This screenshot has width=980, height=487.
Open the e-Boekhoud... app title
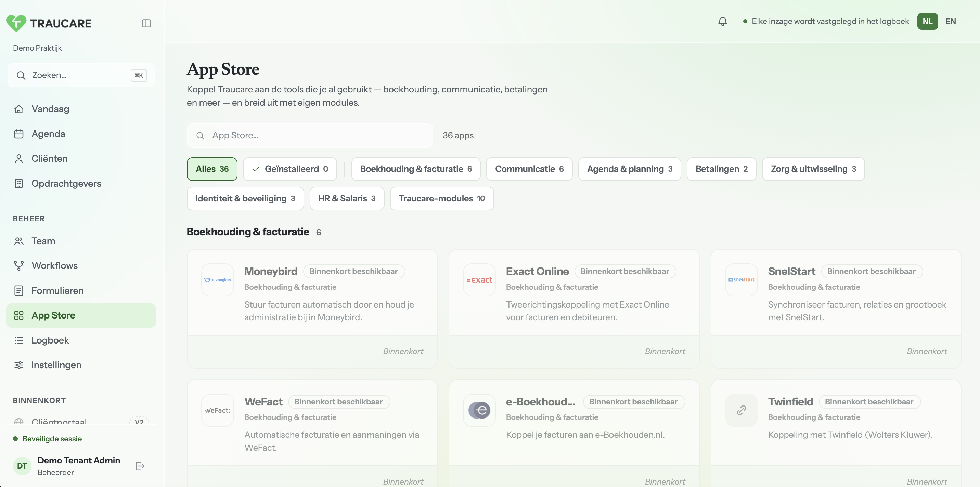tap(540, 402)
